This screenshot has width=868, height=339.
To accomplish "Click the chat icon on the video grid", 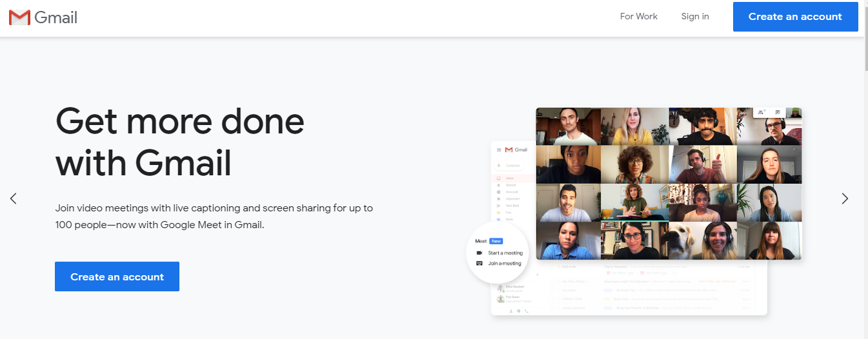I will coord(778,112).
